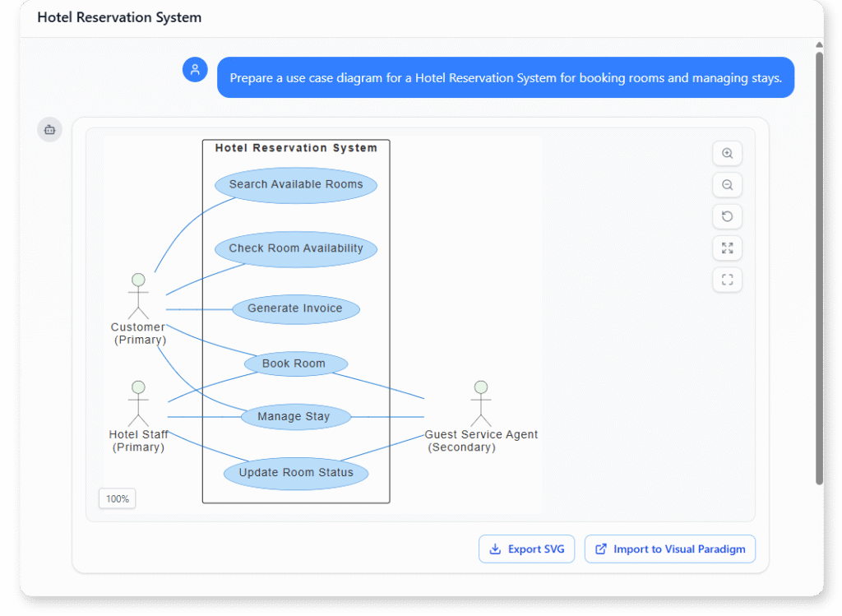Click the fit-to-view expand arrows icon
Screen dimensions: 842x616
coord(727,248)
